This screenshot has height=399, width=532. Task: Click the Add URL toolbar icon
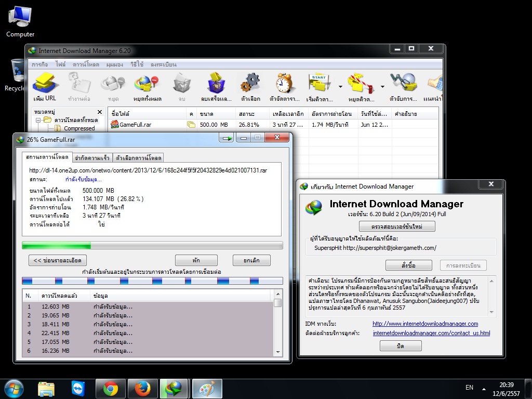click(45, 87)
